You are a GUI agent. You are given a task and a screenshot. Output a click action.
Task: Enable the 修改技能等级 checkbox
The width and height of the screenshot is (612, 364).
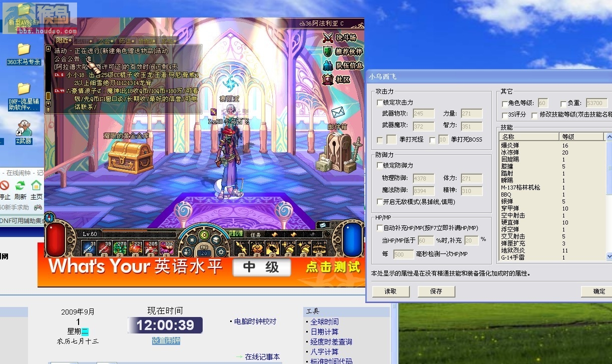click(534, 114)
